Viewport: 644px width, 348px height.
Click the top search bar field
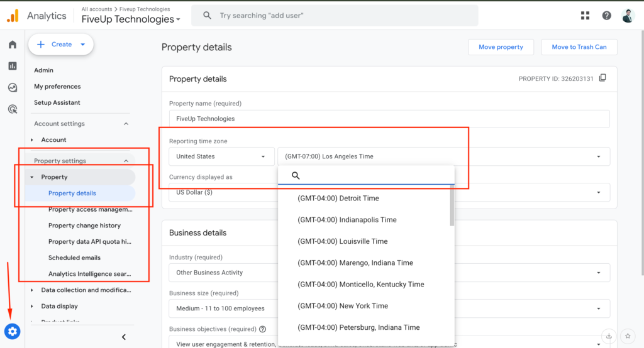pyautogui.click(x=335, y=16)
